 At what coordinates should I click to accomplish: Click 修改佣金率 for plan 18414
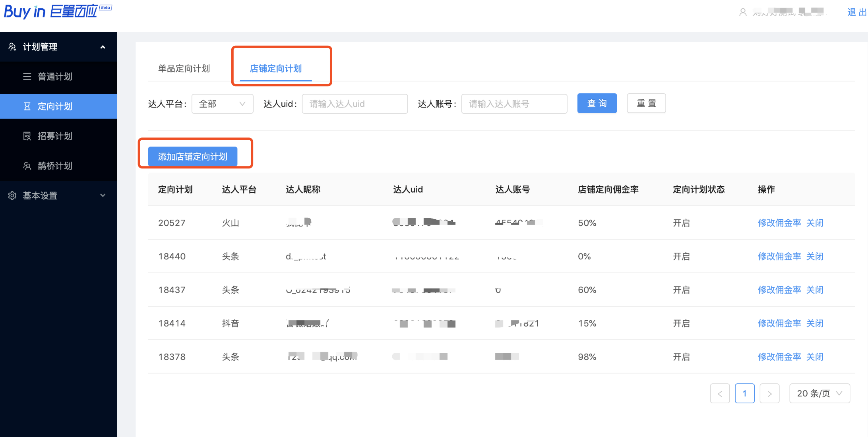(x=779, y=323)
